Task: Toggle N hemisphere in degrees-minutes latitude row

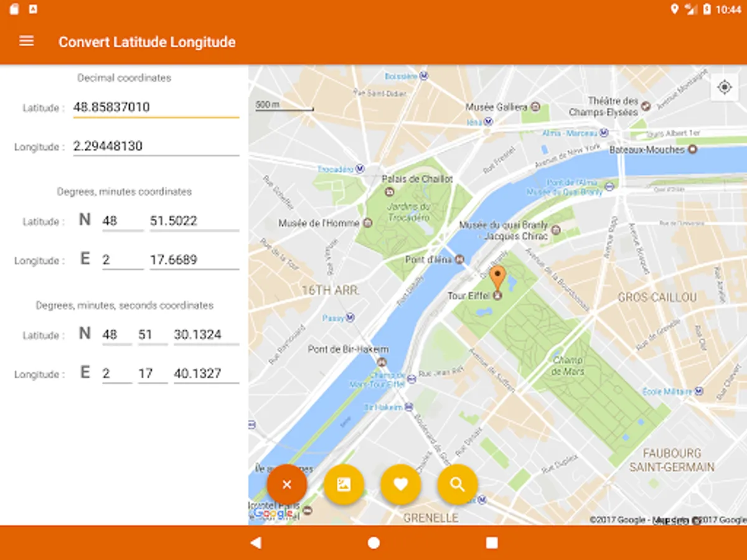Action: pyautogui.click(x=85, y=220)
